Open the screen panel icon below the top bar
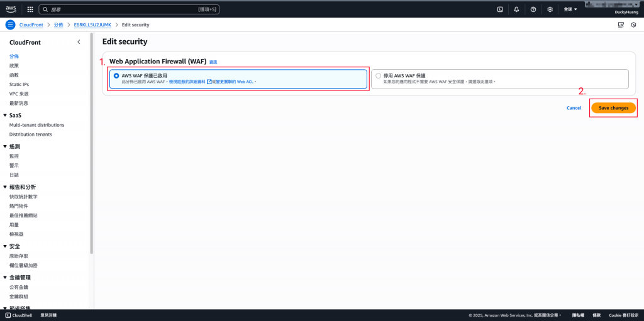Image resolution: width=644 pixels, height=321 pixels. point(621,24)
